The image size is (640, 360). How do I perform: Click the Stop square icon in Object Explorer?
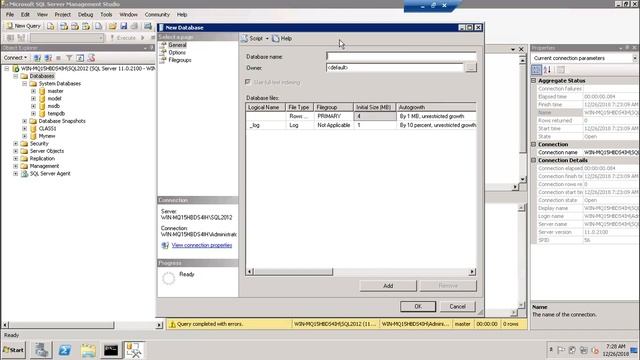58,58
